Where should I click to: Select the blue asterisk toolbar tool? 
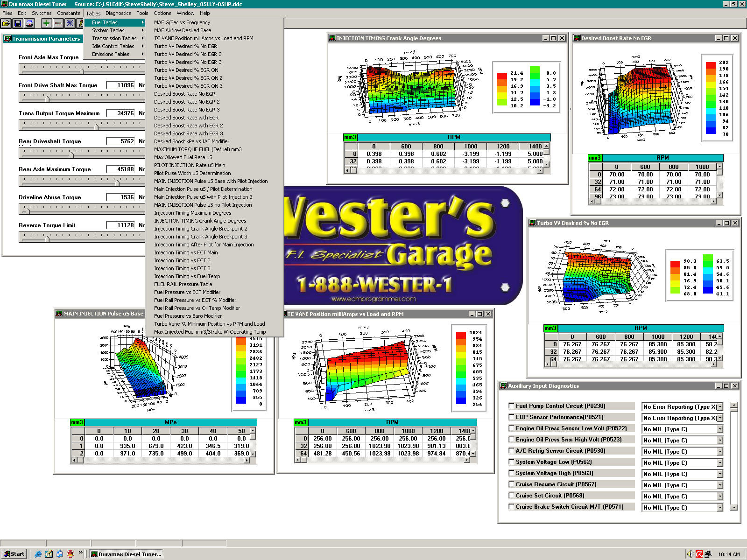point(69,23)
